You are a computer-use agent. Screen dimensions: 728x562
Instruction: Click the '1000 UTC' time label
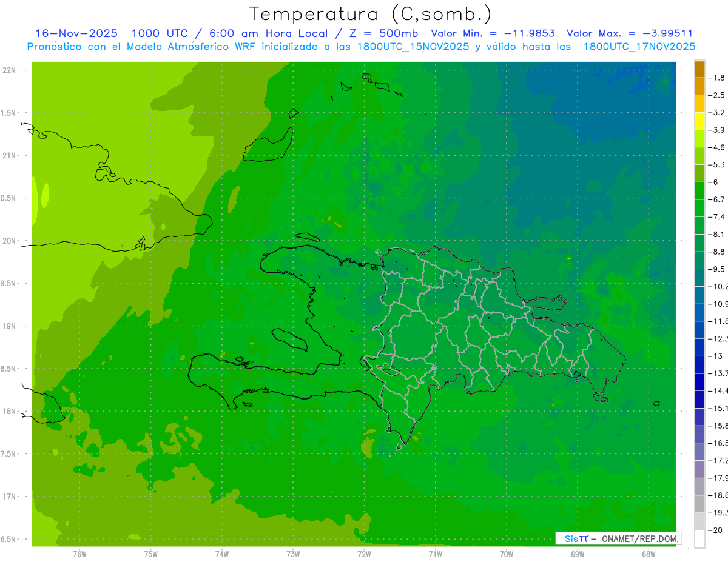(160, 33)
